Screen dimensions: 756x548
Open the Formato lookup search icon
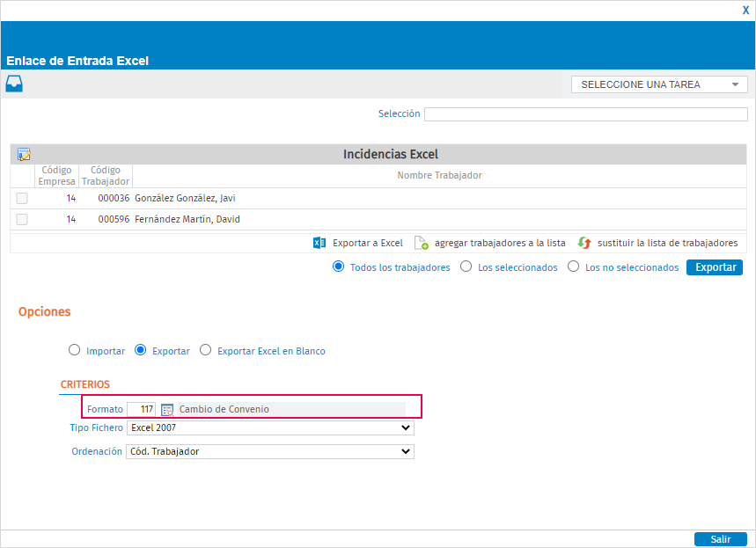click(x=167, y=410)
